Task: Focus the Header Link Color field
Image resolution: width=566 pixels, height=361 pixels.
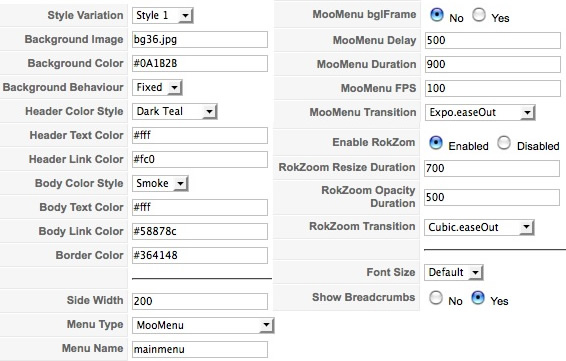Action: [200, 160]
